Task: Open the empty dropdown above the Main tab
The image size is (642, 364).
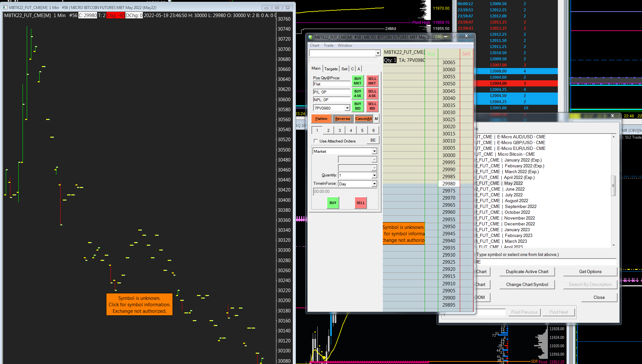Action: 378,53
